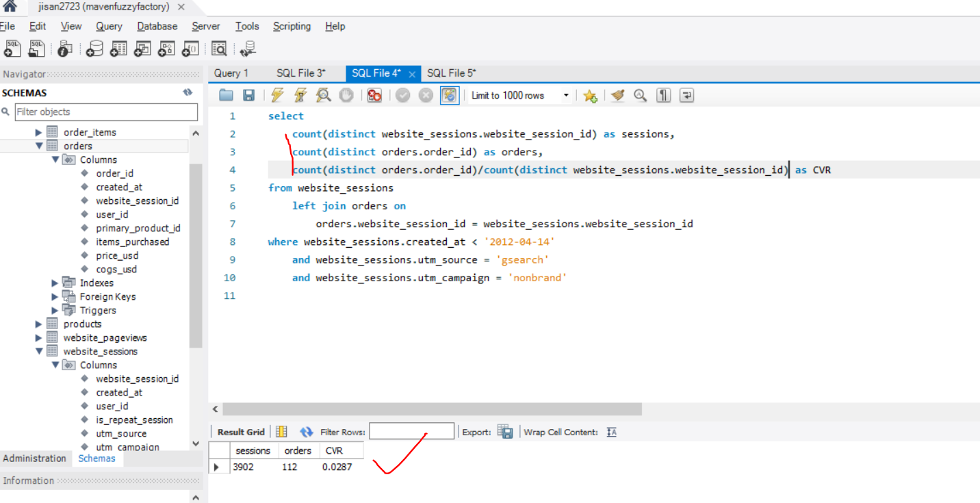This screenshot has width=980, height=503.
Task: Click the Filter Rows input field
Action: click(411, 431)
